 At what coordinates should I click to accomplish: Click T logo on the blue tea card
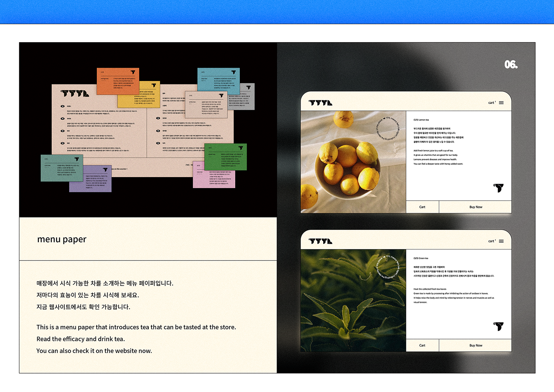point(233,72)
